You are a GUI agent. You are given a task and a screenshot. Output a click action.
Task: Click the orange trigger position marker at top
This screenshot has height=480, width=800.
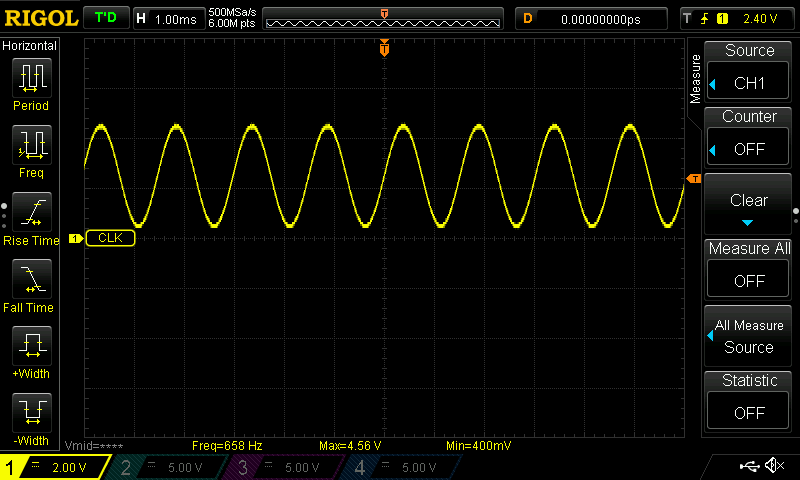click(384, 48)
